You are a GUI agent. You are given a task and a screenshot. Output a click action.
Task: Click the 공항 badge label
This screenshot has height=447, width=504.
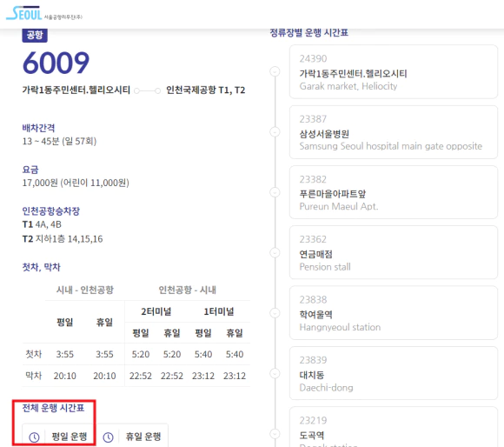[35, 35]
